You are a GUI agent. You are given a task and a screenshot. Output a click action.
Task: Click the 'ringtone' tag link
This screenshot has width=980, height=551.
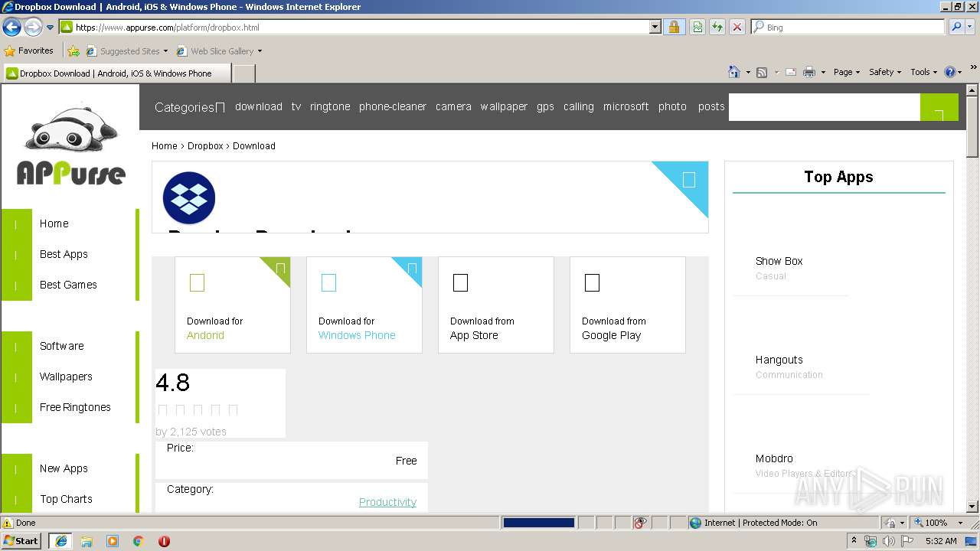[330, 106]
